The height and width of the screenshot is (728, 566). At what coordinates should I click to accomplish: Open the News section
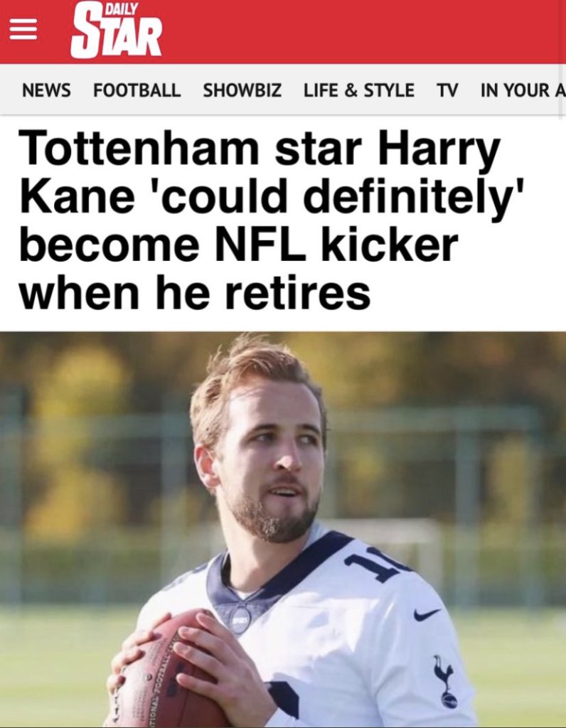pyautogui.click(x=46, y=90)
